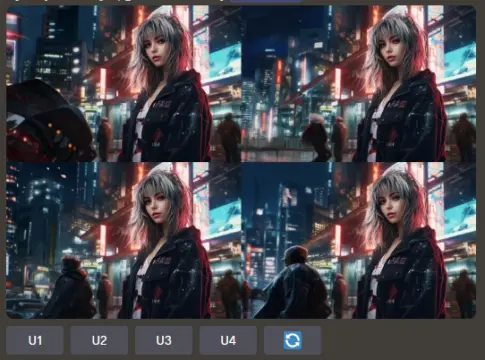485x360 pixels.
Task: Re-roll the generation with the blue refresh icon
Action: (x=293, y=340)
